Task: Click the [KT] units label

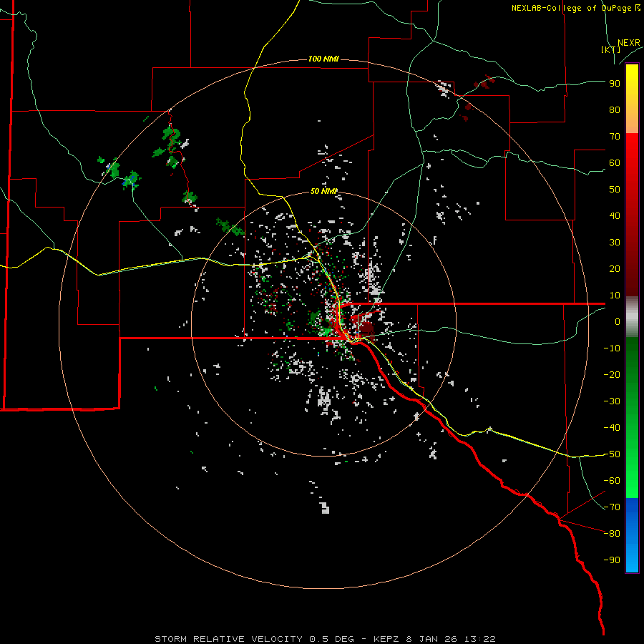Action: pyautogui.click(x=610, y=49)
